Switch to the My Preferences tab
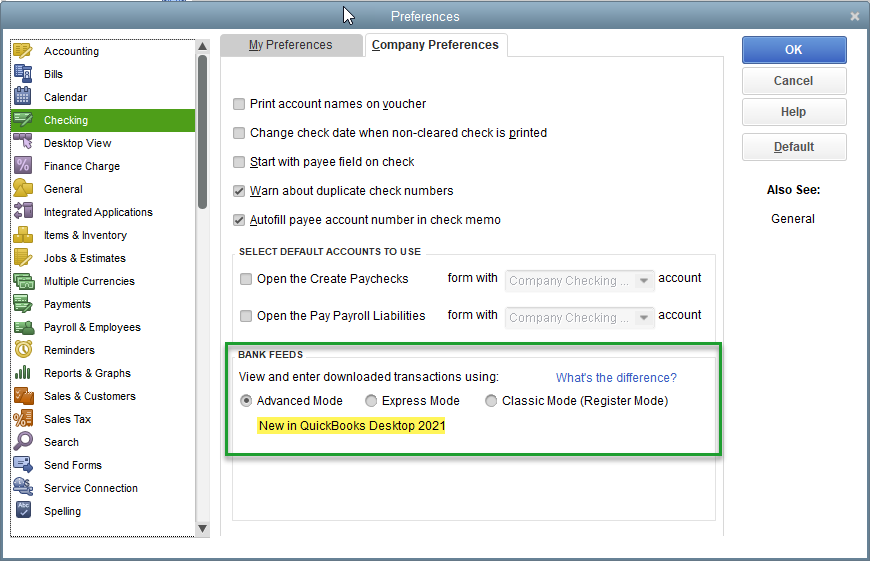870x561 pixels. coord(290,45)
